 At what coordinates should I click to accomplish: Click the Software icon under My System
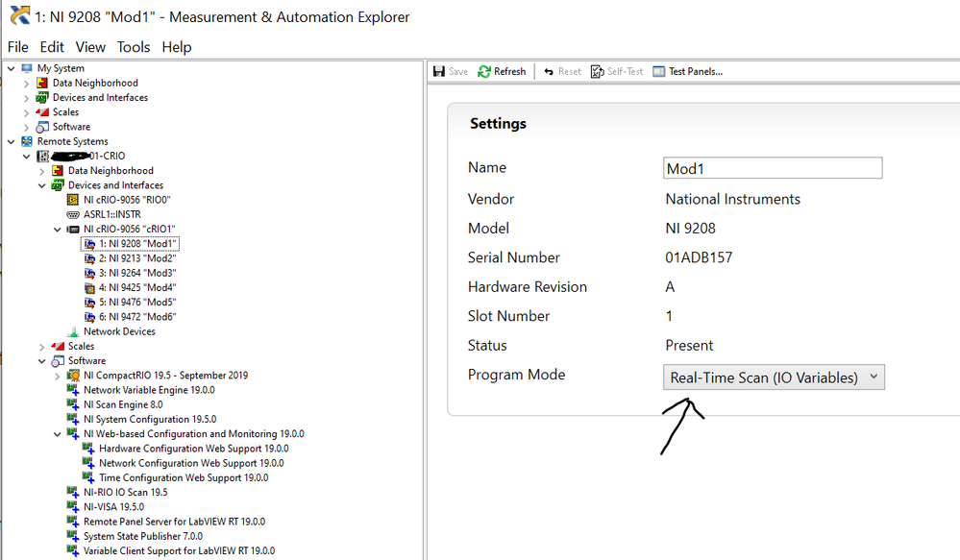coord(42,127)
